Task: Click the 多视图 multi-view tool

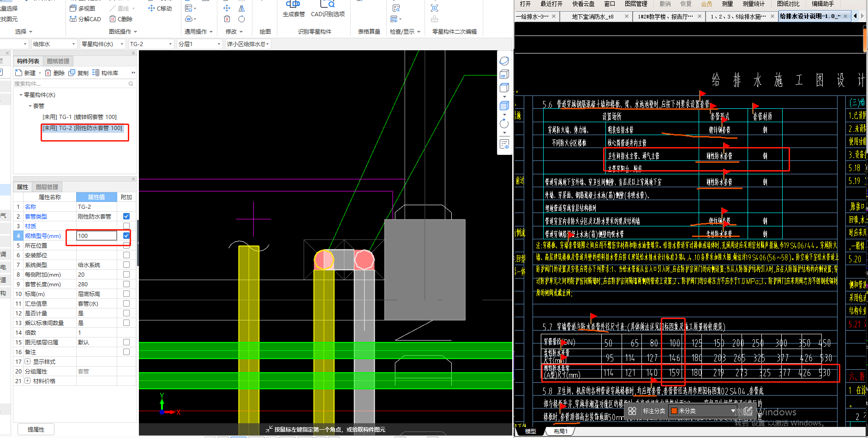Action: (82, 8)
